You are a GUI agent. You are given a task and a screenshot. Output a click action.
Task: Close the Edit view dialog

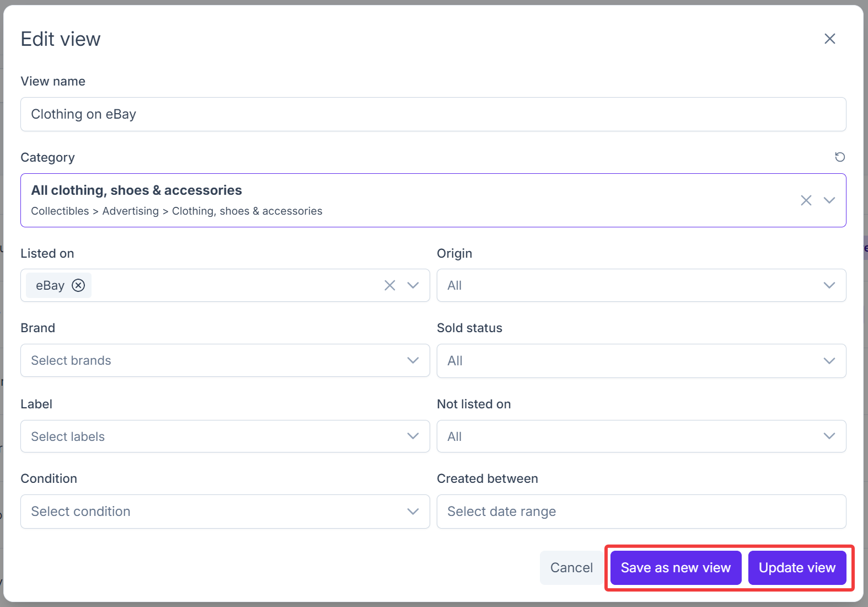pyautogui.click(x=829, y=39)
